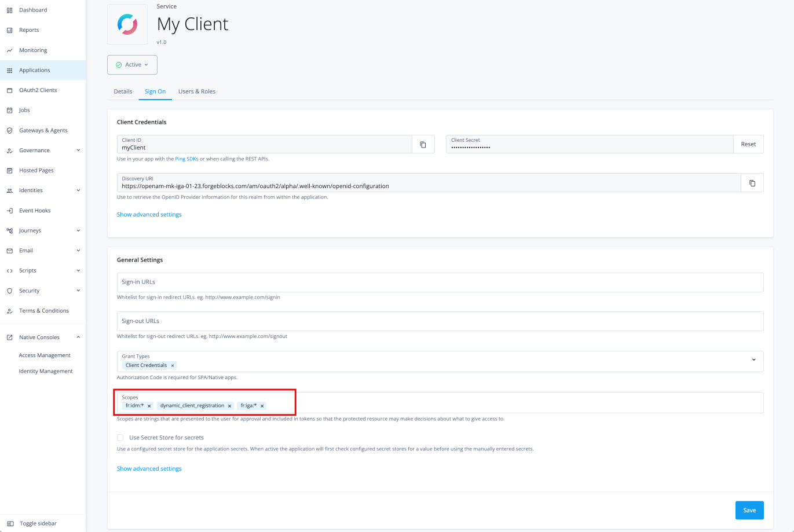
Task: Open the Details tab
Action: (123, 91)
